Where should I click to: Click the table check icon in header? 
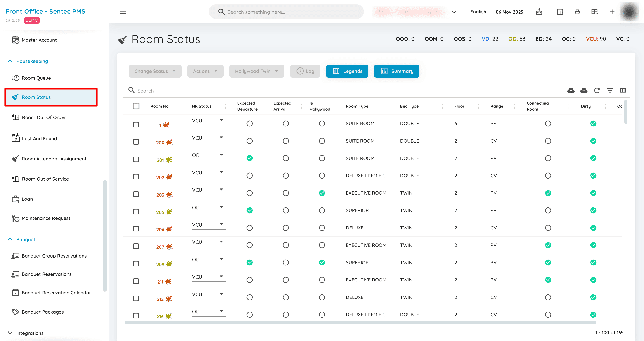(594, 12)
